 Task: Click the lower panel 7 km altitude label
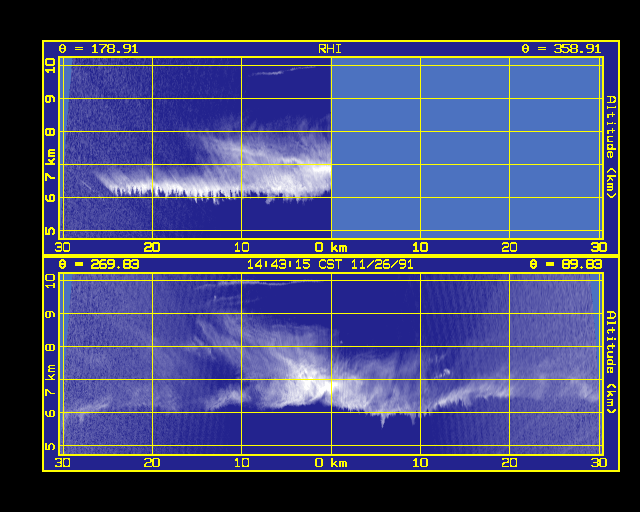[50, 380]
